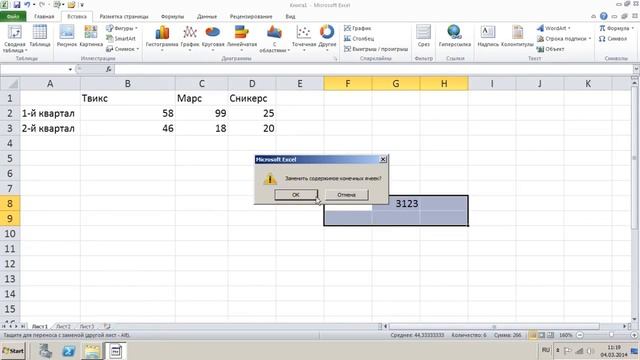640x360 pixels.
Task: Undo the last action
Action: (x=27, y=5)
